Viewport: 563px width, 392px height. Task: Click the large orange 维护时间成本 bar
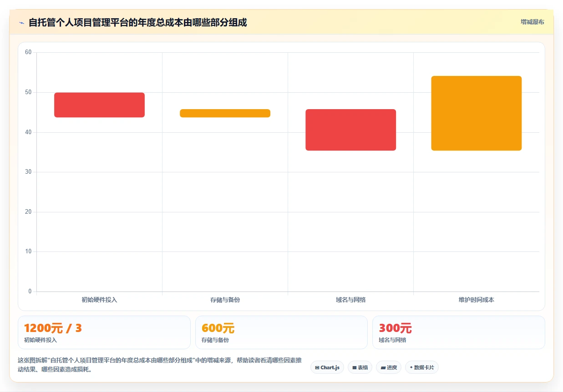pyautogui.click(x=476, y=113)
